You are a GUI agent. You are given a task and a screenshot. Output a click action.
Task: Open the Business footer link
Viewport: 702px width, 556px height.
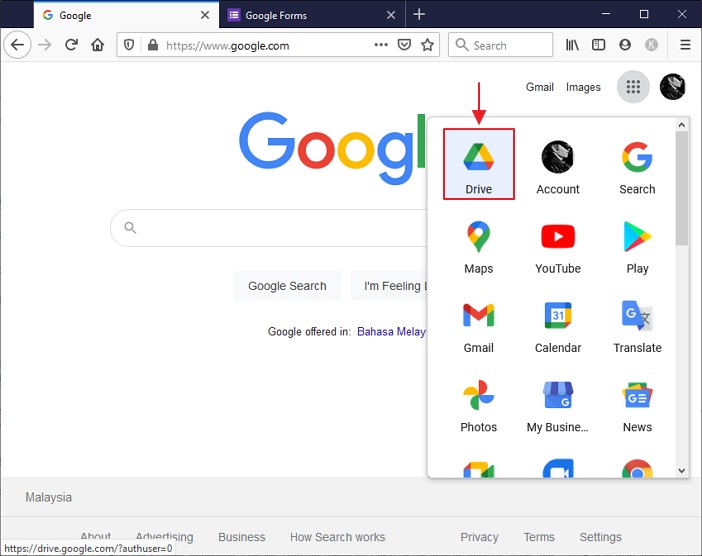click(242, 537)
